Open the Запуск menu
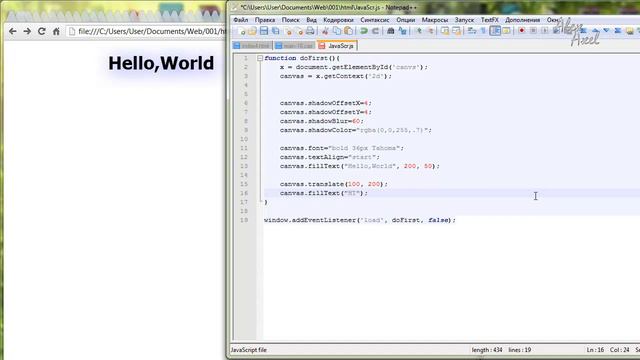Image resolution: width=640 pixels, height=360 pixels. pos(464,20)
